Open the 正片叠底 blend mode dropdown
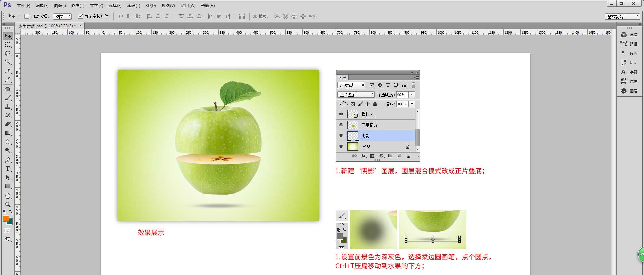The image size is (644, 275). (356, 95)
